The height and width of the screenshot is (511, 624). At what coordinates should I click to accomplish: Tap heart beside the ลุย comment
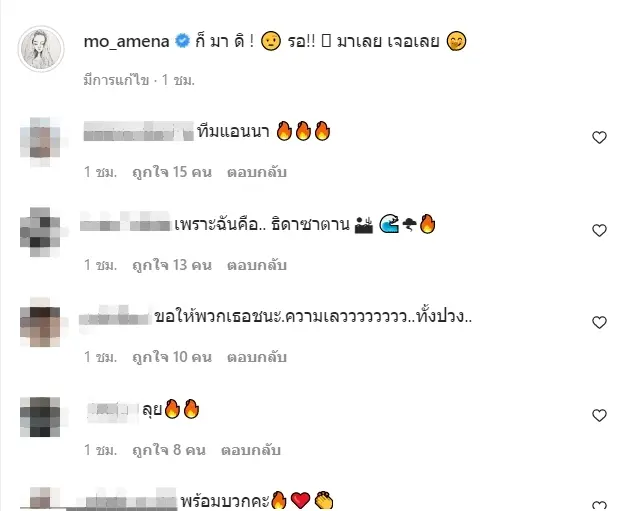point(599,415)
